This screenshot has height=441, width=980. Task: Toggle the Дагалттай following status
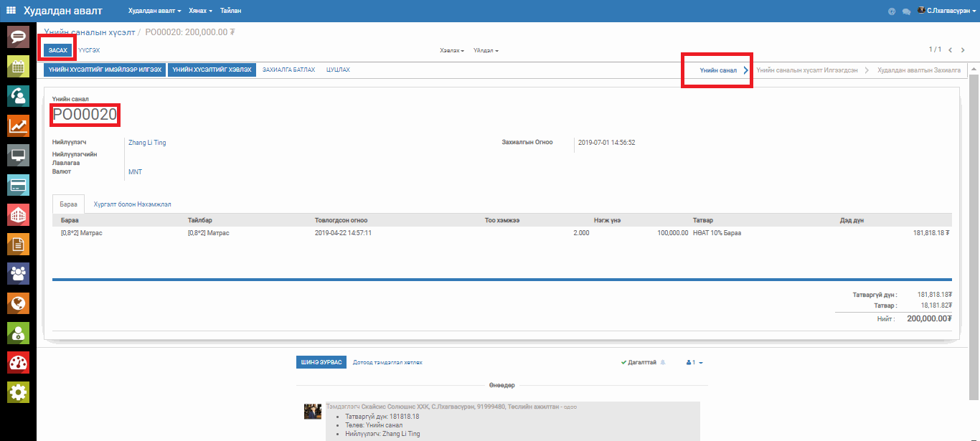click(x=639, y=363)
